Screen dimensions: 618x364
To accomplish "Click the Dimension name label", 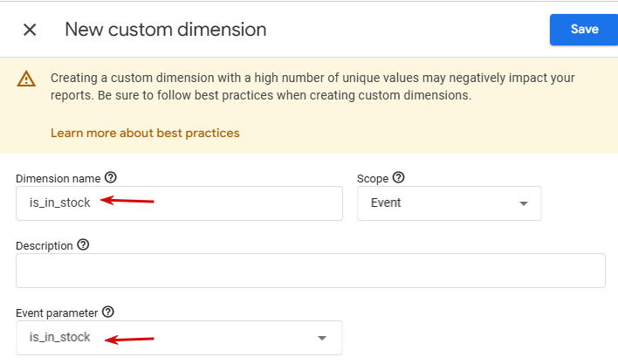I will click(58, 178).
